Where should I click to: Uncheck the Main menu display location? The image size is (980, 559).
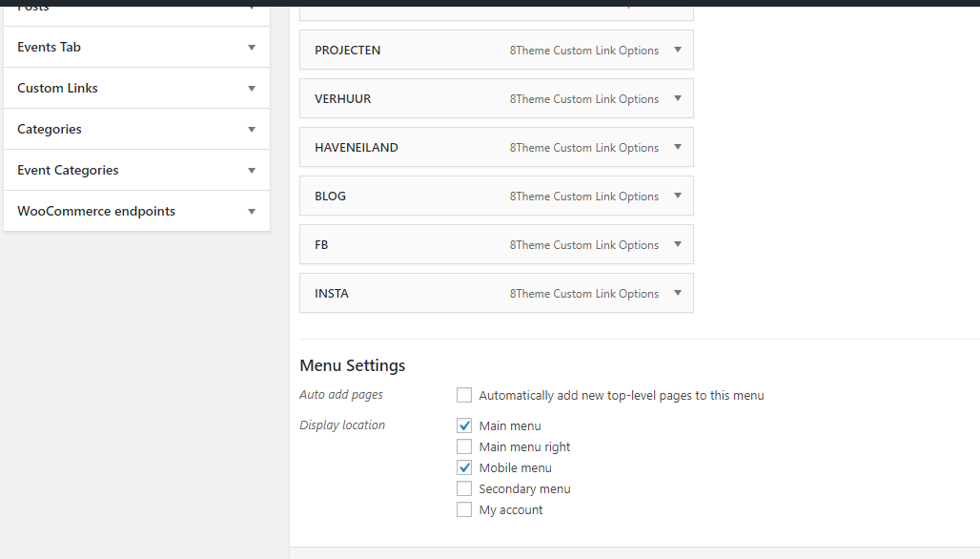point(464,425)
